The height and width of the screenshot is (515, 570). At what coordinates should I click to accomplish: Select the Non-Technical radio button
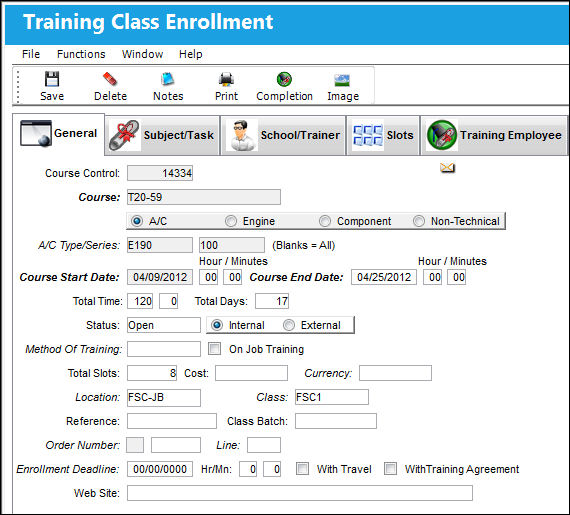(419, 221)
